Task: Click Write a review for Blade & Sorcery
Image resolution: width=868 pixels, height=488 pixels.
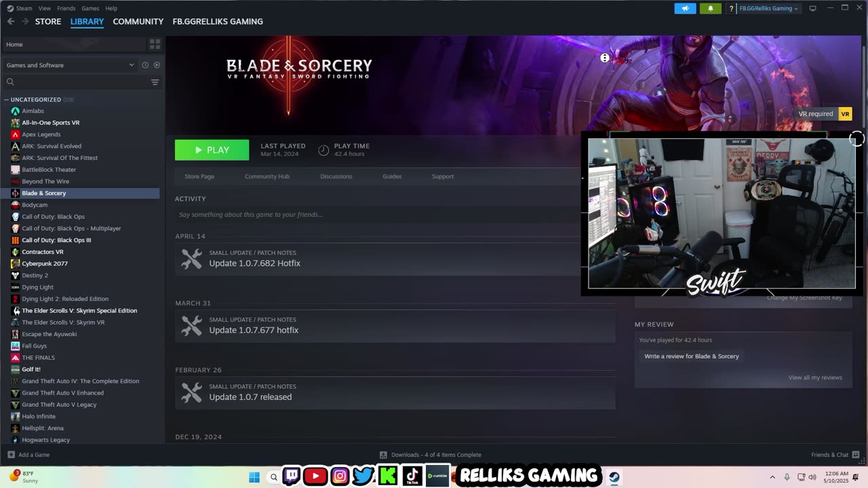Action: point(692,357)
